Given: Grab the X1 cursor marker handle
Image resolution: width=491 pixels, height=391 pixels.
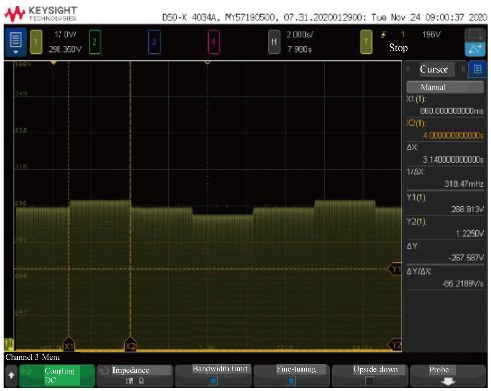Looking at the screenshot, I should tap(69, 344).
